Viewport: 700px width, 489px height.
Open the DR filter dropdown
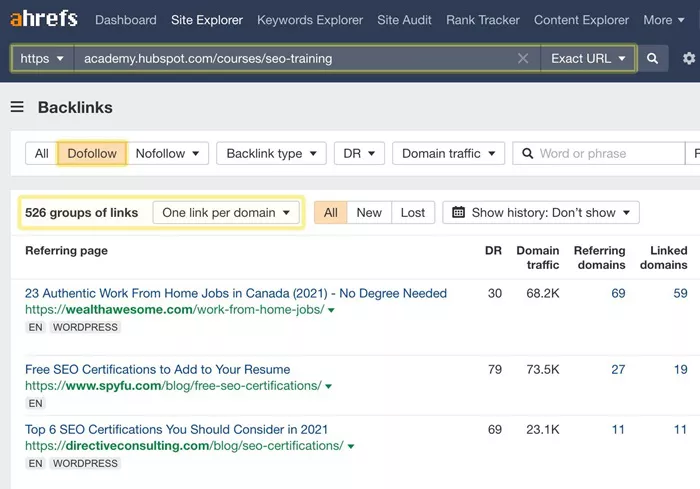tap(359, 154)
